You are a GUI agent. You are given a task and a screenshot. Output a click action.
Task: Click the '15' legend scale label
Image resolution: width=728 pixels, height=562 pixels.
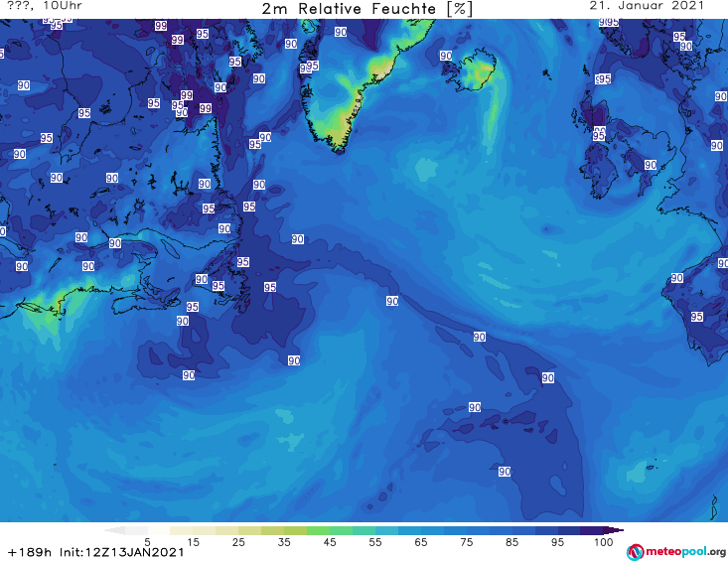point(193,542)
